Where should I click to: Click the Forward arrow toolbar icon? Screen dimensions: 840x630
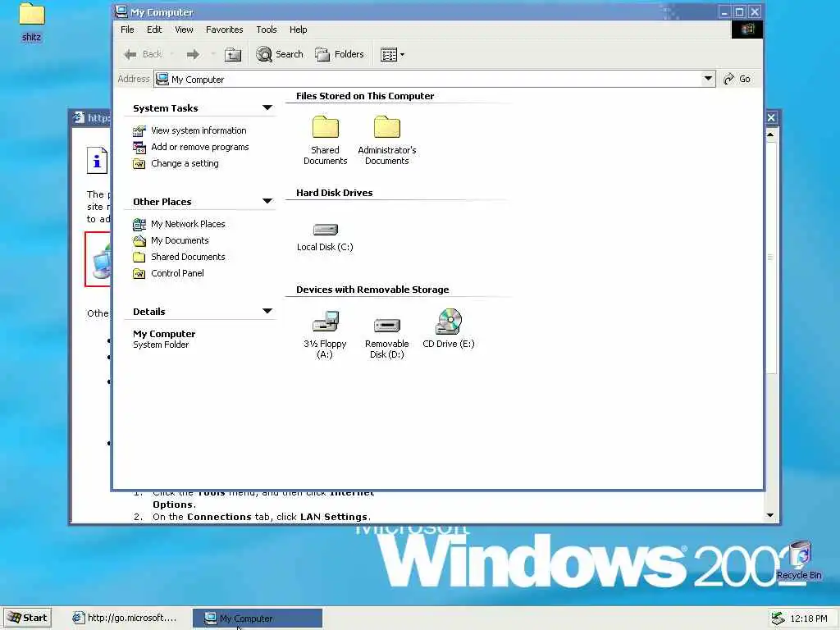click(193, 54)
